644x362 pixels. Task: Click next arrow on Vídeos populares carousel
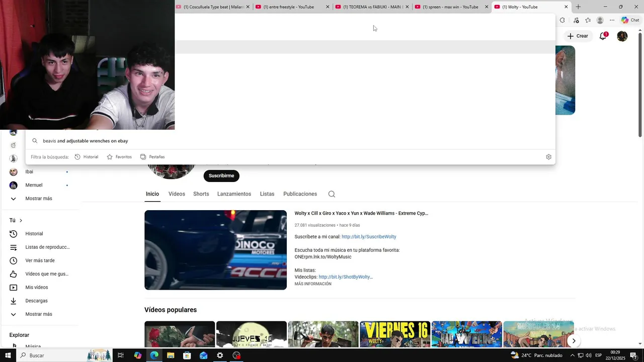tap(574, 341)
